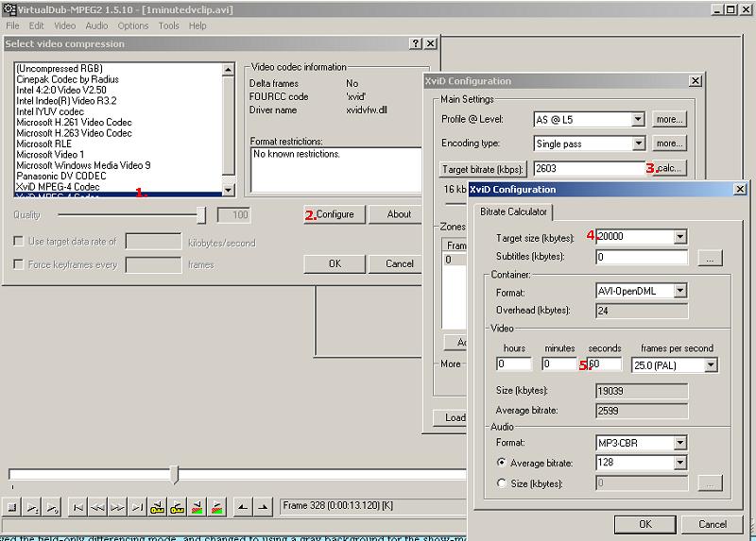The width and height of the screenshot is (756, 541).
Task: Click more... next to Profile @ Level
Action: click(x=669, y=119)
